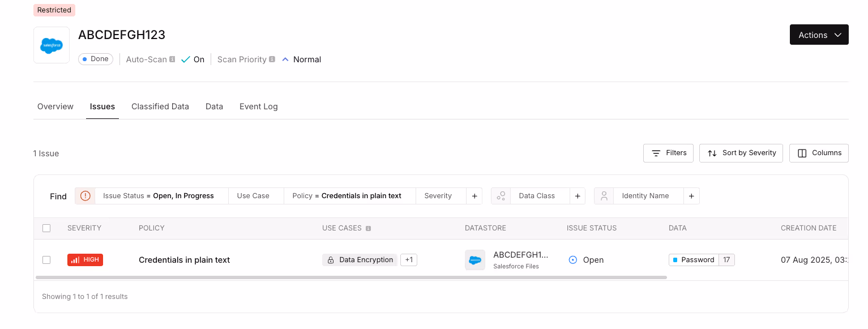Click the 07 Aug 2025 creation date
868x329 pixels.
pyautogui.click(x=814, y=260)
